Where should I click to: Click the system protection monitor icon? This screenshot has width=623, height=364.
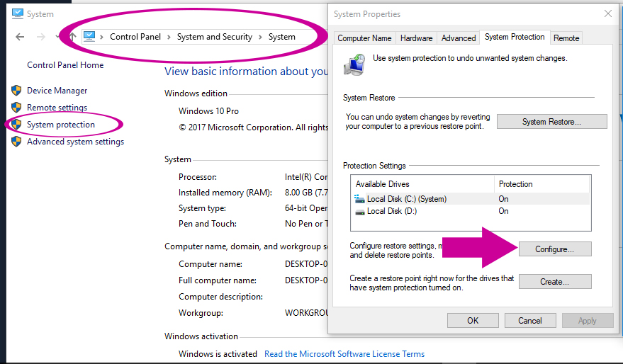tap(354, 64)
